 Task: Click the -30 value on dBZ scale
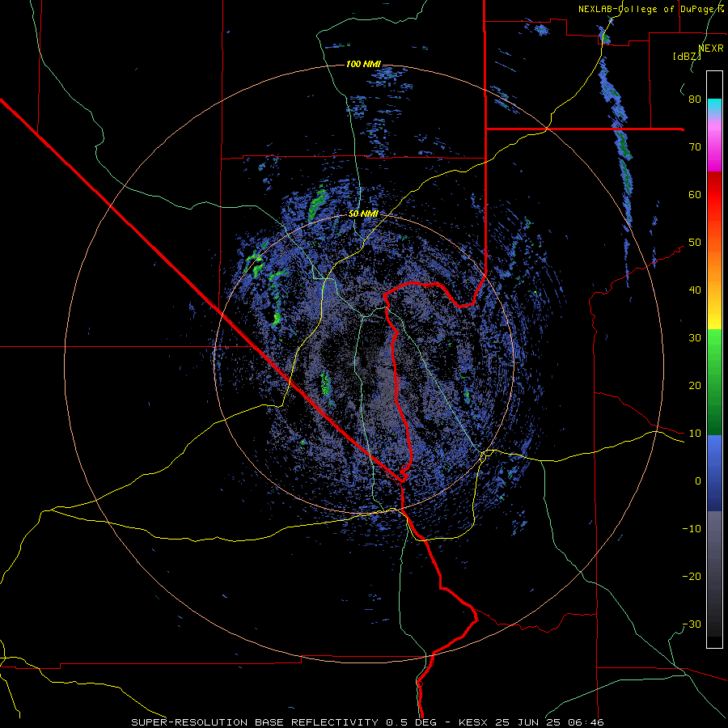point(692,624)
